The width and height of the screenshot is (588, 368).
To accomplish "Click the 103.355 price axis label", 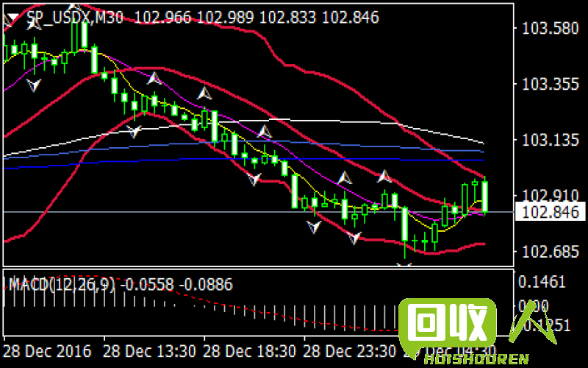I will (x=550, y=84).
